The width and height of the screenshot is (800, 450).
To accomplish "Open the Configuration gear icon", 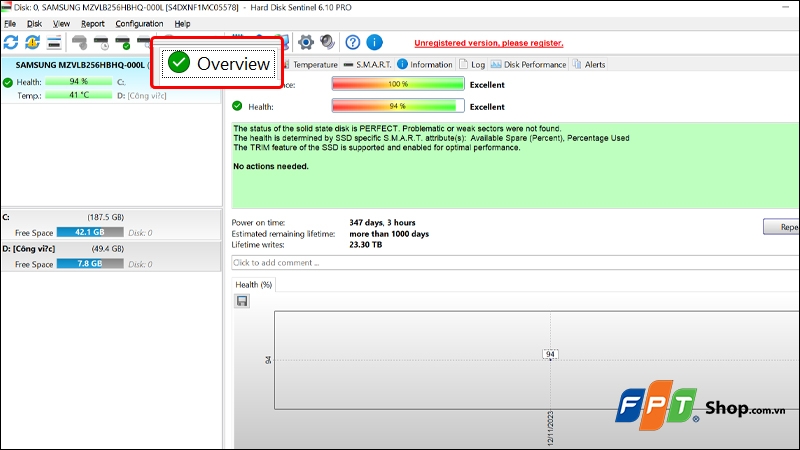I will point(306,42).
